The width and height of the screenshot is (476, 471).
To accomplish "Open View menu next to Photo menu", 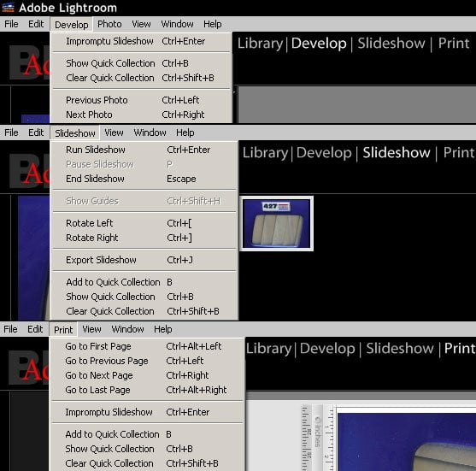I will (141, 24).
